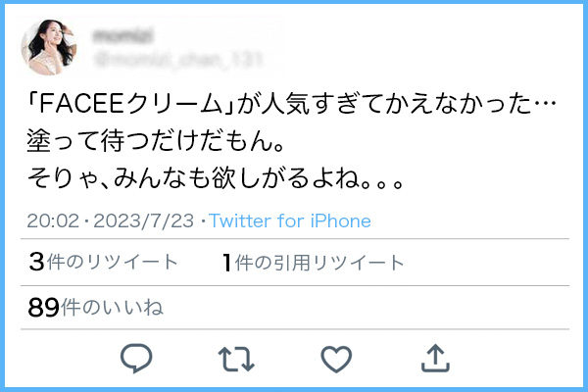This screenshot has height=392, width=588.
Task: Open the Twitter for iPhone source link
Action: 290,220
